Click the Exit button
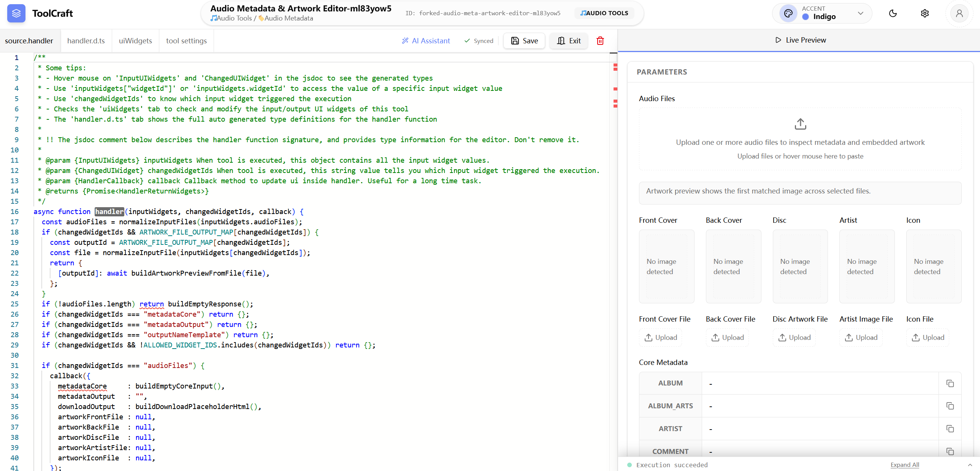The image size is (980, 471). pyautogui.click(x=568, y=41)
